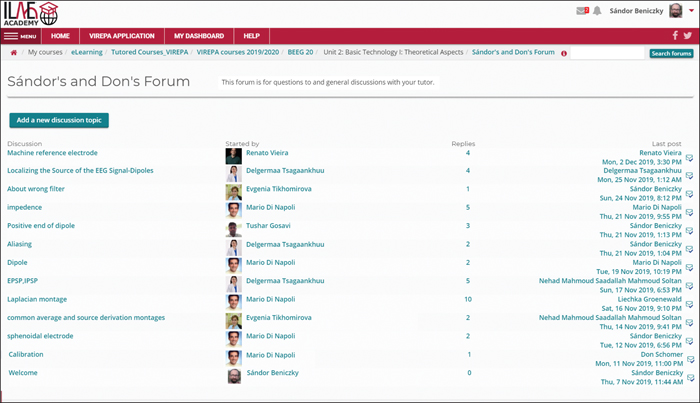Image resolution: width=700 pixels, height=403 pixels.
Task: Open Laplacian montage discussion
Action: (37, 299)
